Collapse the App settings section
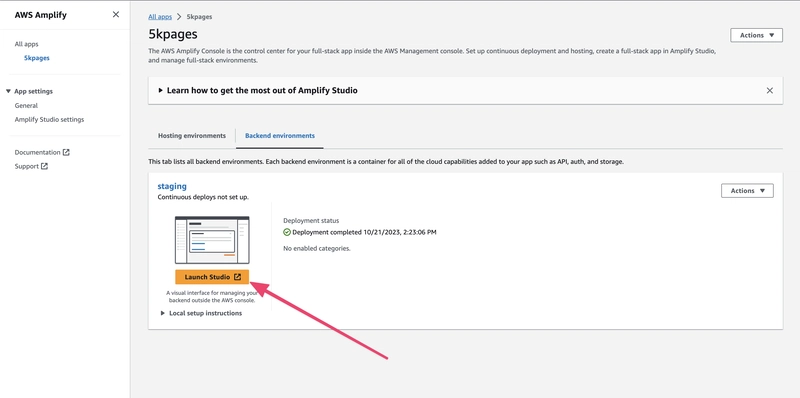Viewport: 800px width, 398px height. [29, 91]
